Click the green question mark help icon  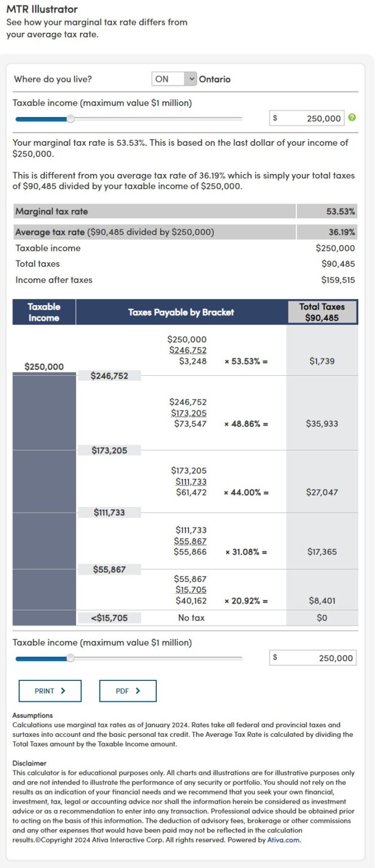(353, 118)
